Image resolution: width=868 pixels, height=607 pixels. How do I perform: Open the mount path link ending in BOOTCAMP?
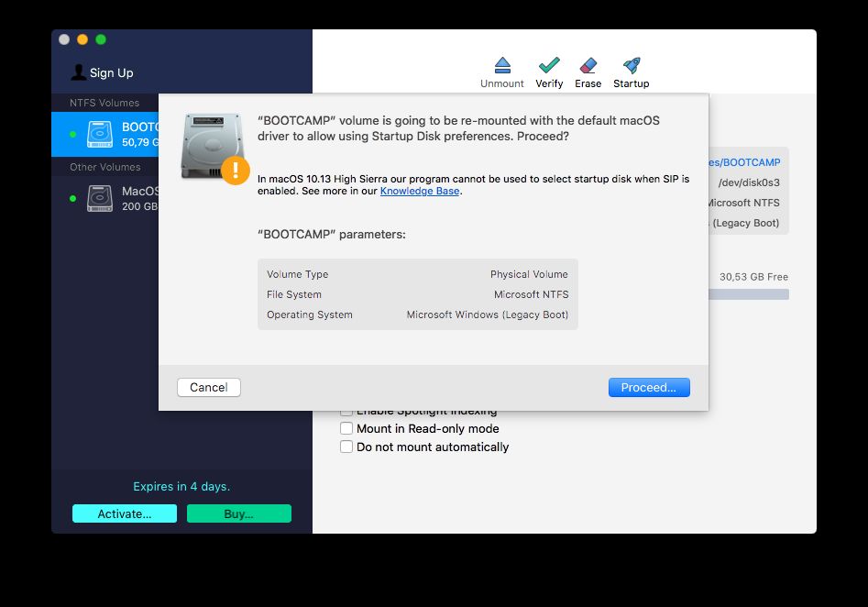pyautogui.click(x=744, y=162)
